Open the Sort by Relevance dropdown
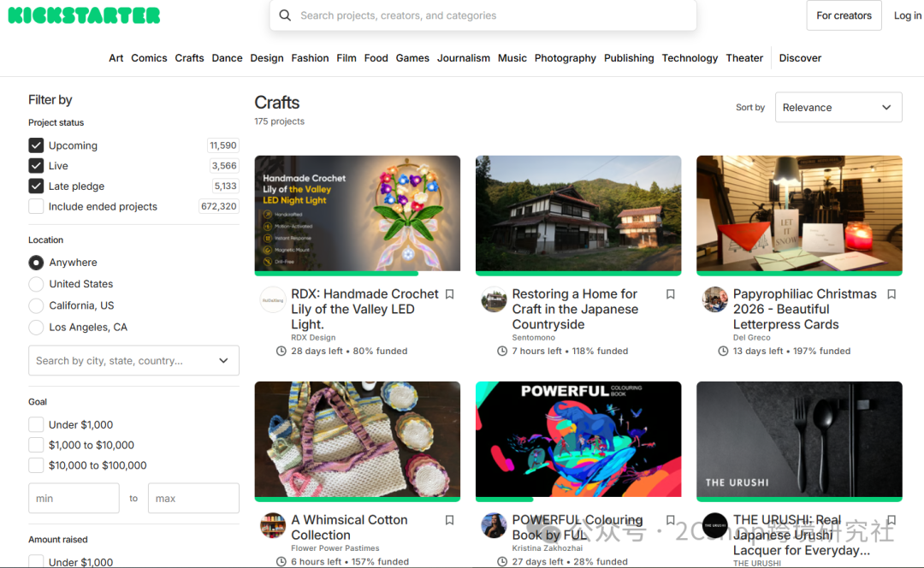The image size is (924, 568). pyautogui.click(x=838, y=107)
